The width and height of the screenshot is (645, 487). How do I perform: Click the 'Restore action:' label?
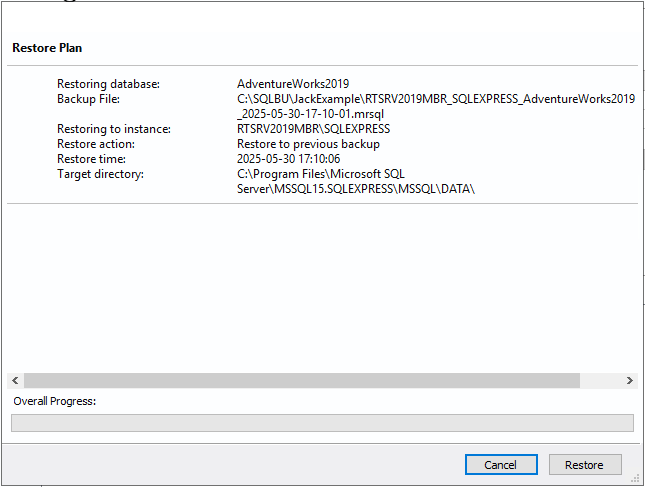click(x=96, y=144)
